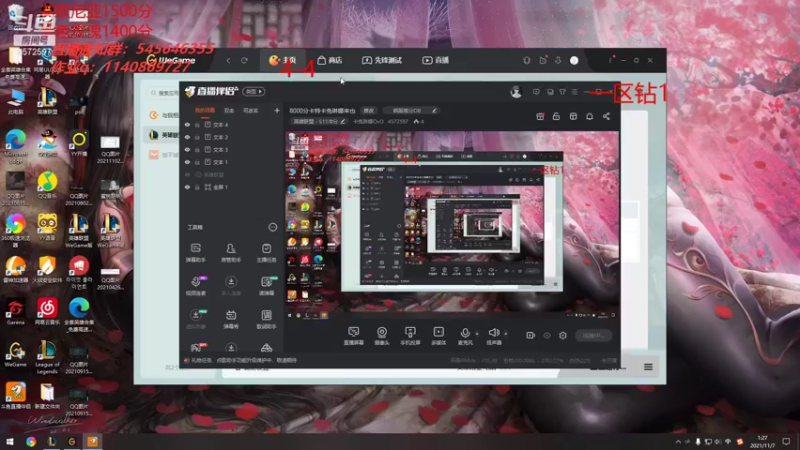Open notifications bell in the streaming tool

pyautogui.click(x=589, y=116)
